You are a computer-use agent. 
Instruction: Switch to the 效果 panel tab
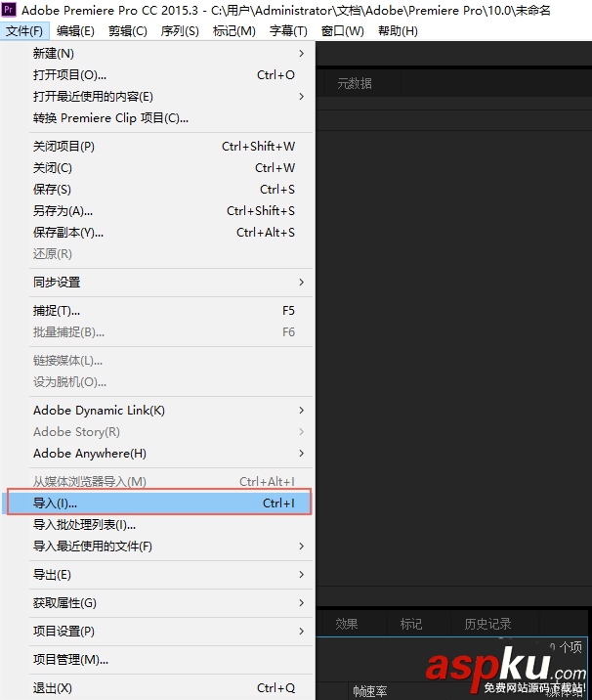pyautogui.click(x=347, y=624)
